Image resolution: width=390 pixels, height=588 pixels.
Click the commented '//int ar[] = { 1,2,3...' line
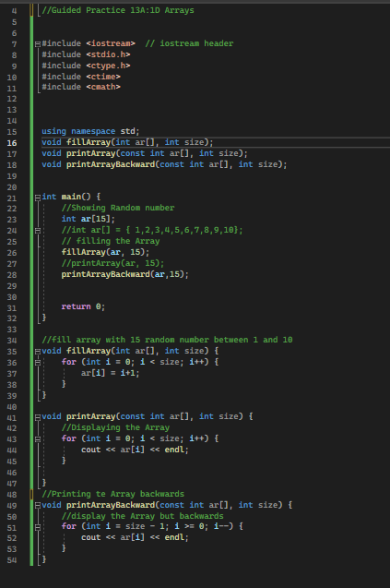(152, 230)
